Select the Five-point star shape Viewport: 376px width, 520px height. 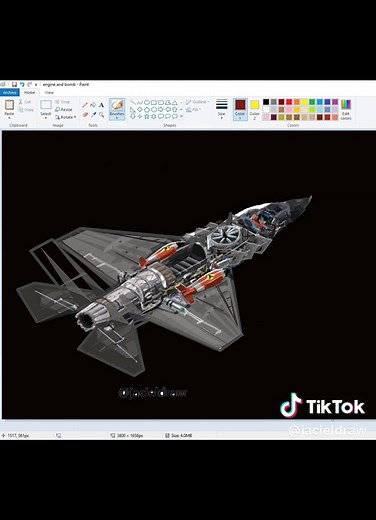tap(147, 116)
